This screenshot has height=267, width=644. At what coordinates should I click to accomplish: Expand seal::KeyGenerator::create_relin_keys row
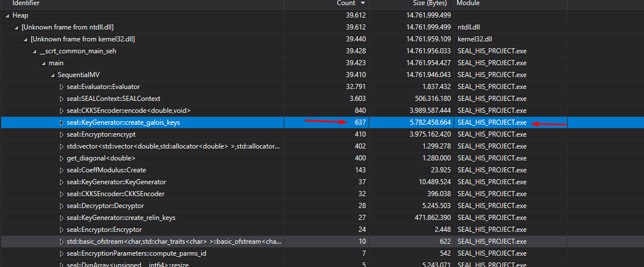[x=62, y=218]
